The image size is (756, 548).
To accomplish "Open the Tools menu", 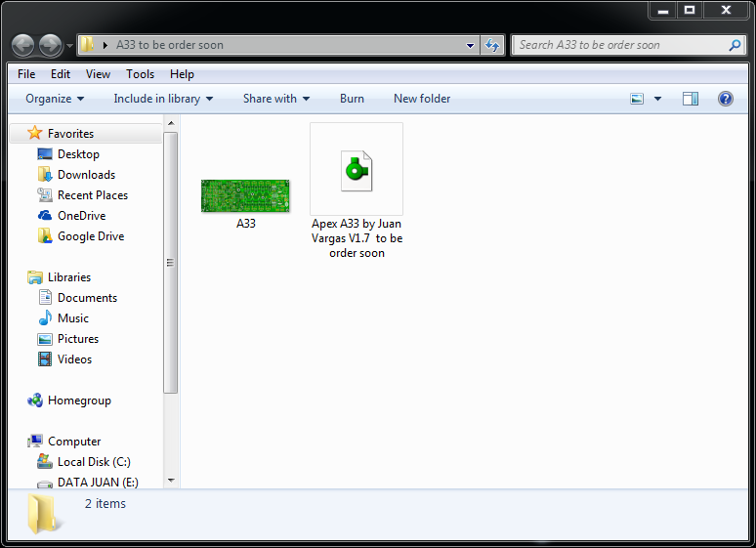I will pos(141,74).
